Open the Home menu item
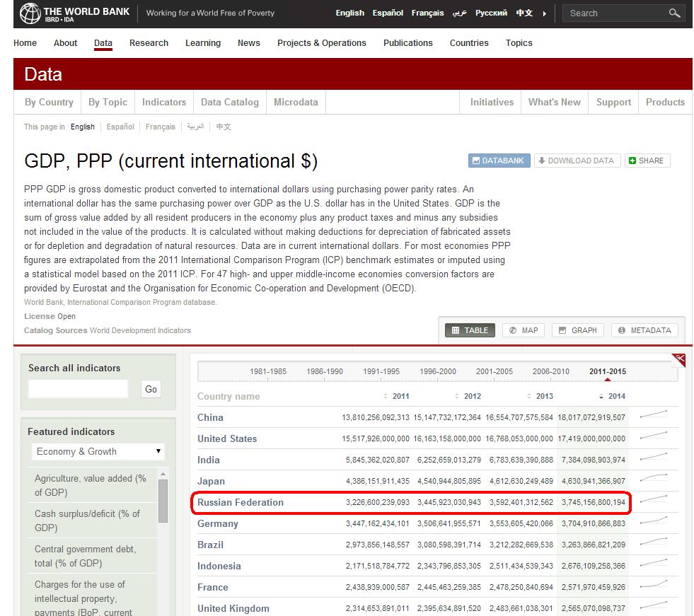The height and width of the screenshot is (616, 694). (25, 43)
